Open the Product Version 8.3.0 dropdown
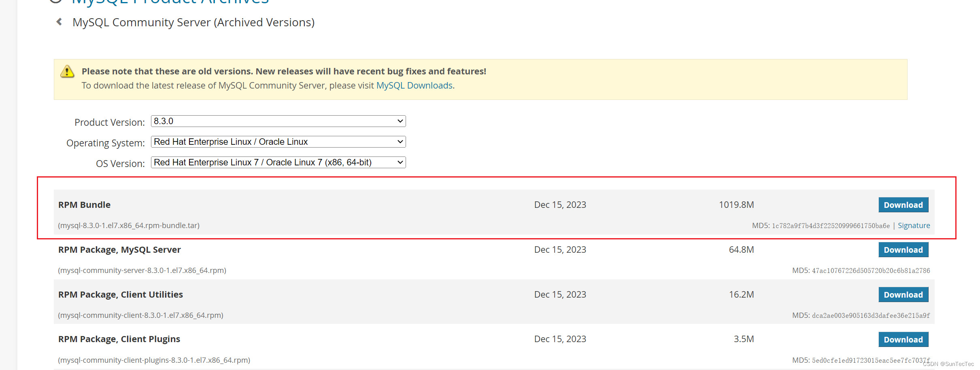Viewport: 980px width, 370px height. pyautogui.click(x=278, y=121)
